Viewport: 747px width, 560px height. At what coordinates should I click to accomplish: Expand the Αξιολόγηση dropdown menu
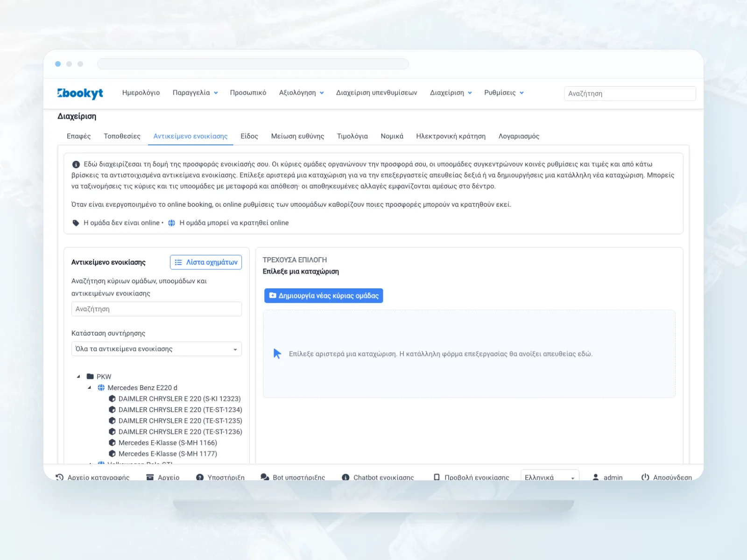point(301,93)
